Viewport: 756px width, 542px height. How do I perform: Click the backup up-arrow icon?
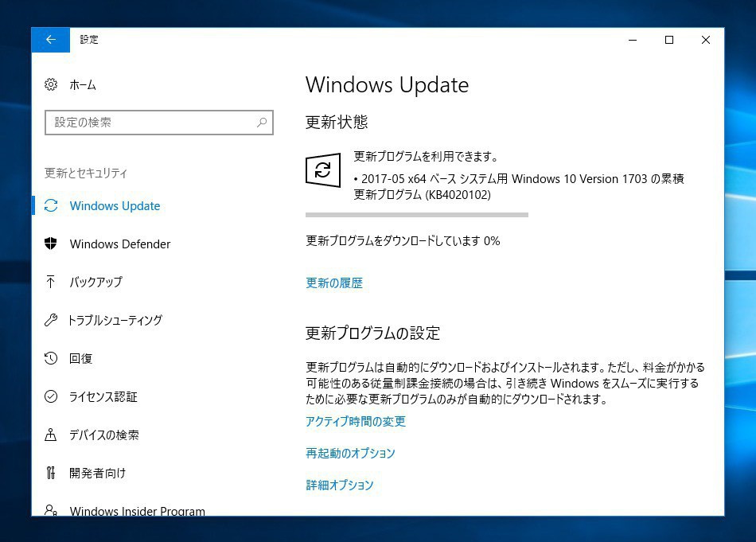coord(51,282)
